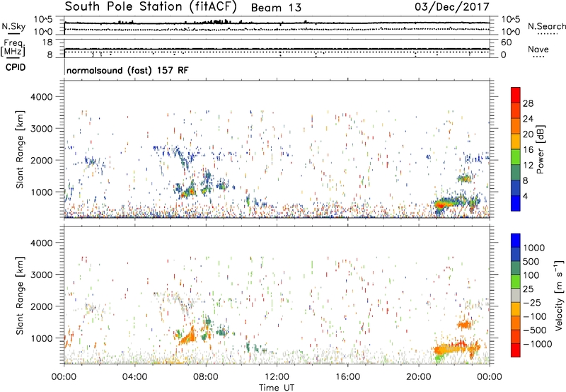Screen dimensions: 566x392
Task: Click the 'Nave' legend label
Action: pyautogui.click(x=538, y=50)
